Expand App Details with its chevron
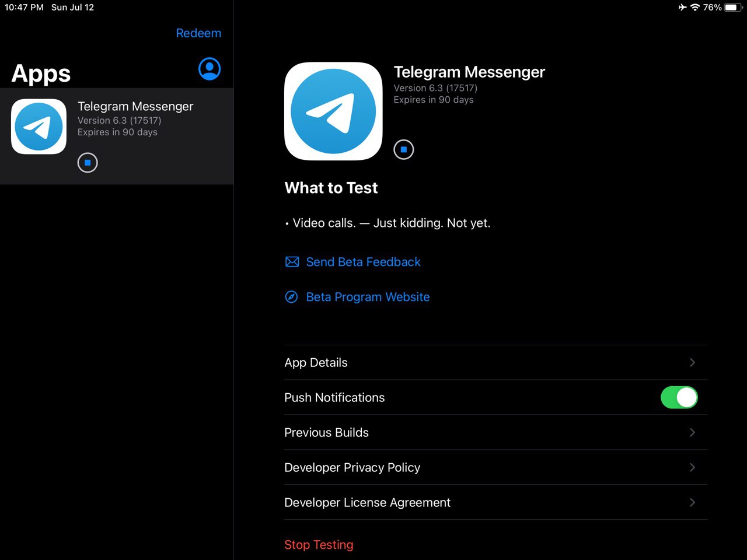747x560 pixels. click(x=692, y=362)
